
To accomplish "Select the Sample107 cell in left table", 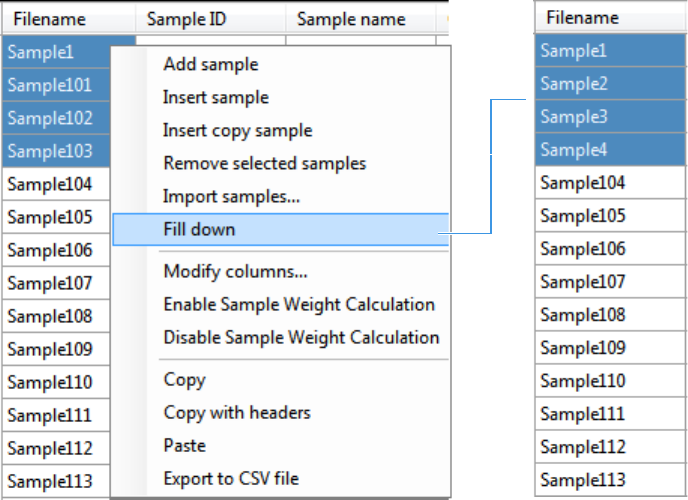I will [x=50, y=283].
